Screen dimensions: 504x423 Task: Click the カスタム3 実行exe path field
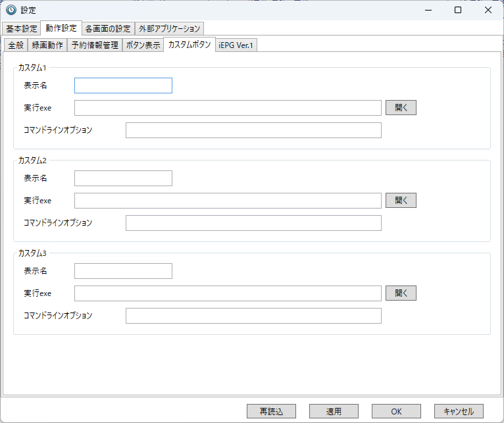228,293
